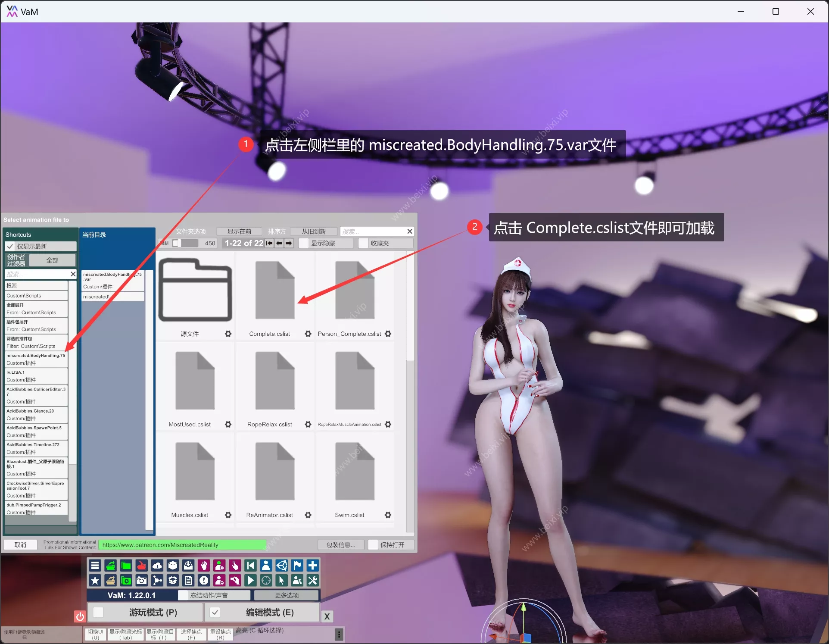Click the exclamation error log icon
This screenshot has width=829, height=644.
click(x=204, y=580)
